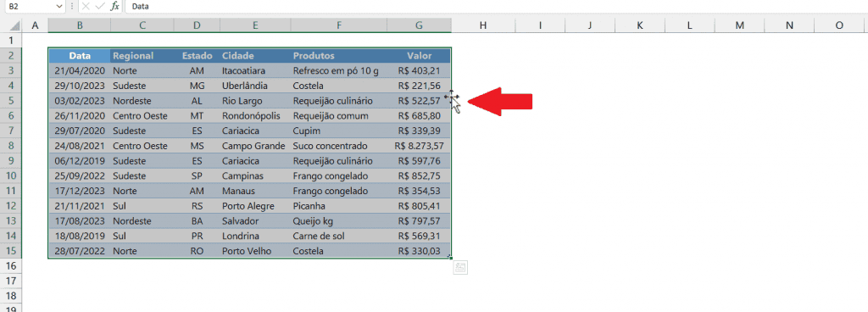
Task: Select row 18 header
Action: pos(11,296)
